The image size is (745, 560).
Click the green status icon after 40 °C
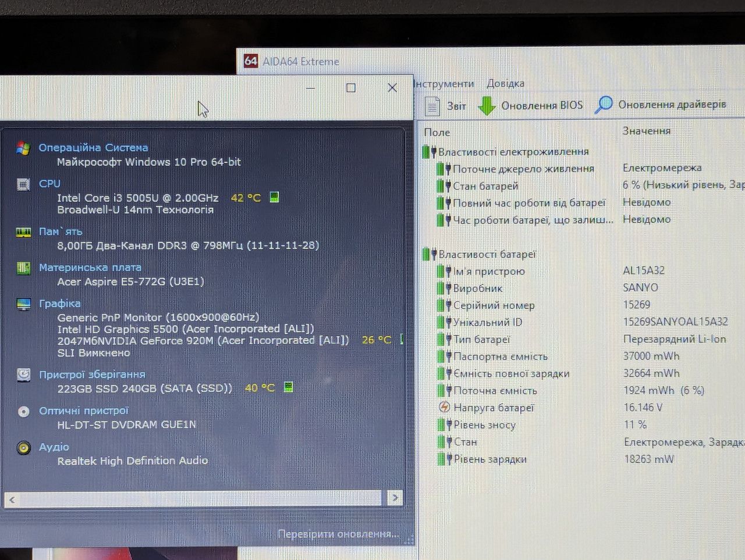[x=288, y=387]
